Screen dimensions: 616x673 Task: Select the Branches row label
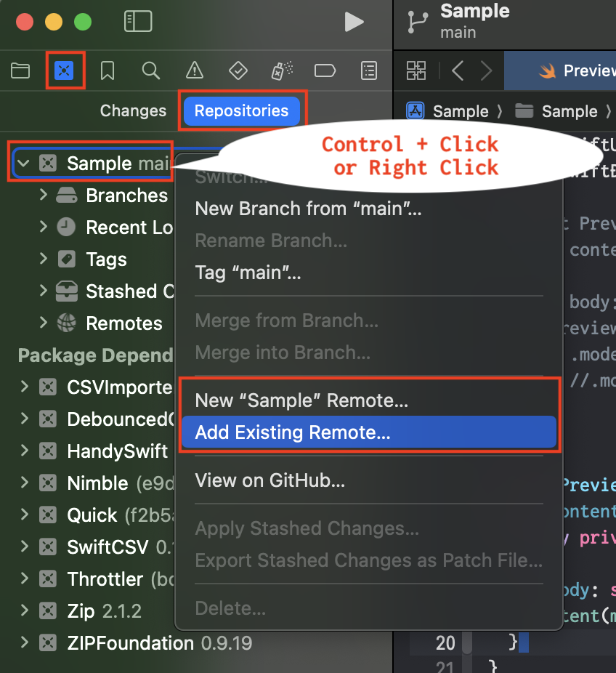click(x=126, y=196)
